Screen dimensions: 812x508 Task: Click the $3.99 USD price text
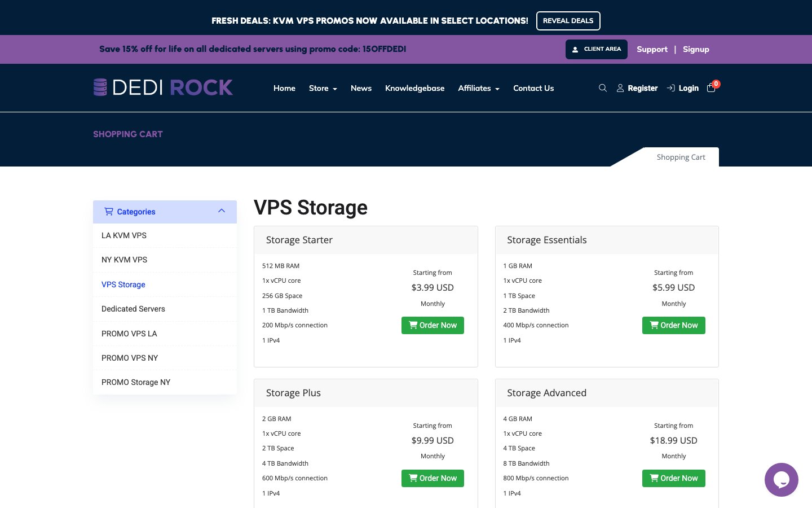click(x=433, y=287)
